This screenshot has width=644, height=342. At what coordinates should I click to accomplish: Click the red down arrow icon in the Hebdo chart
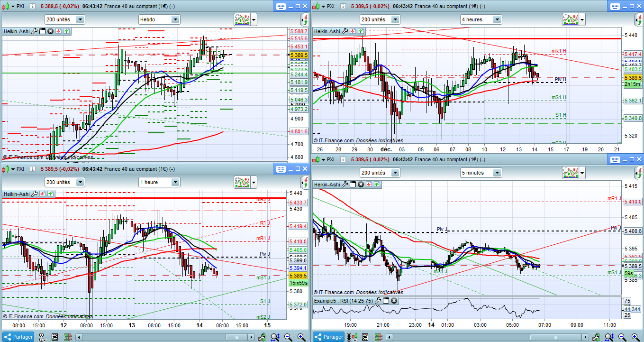(58, 31)
